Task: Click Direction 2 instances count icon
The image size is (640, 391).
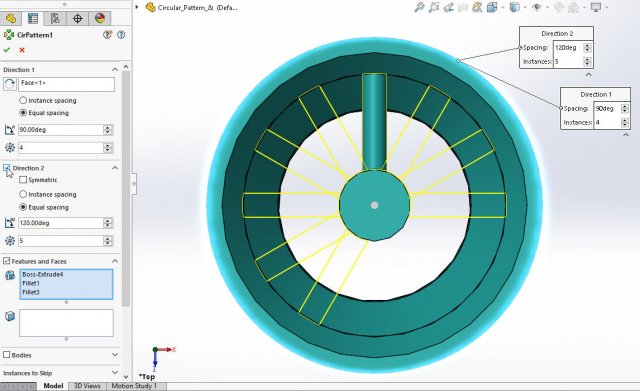Action: pos(10,241)
